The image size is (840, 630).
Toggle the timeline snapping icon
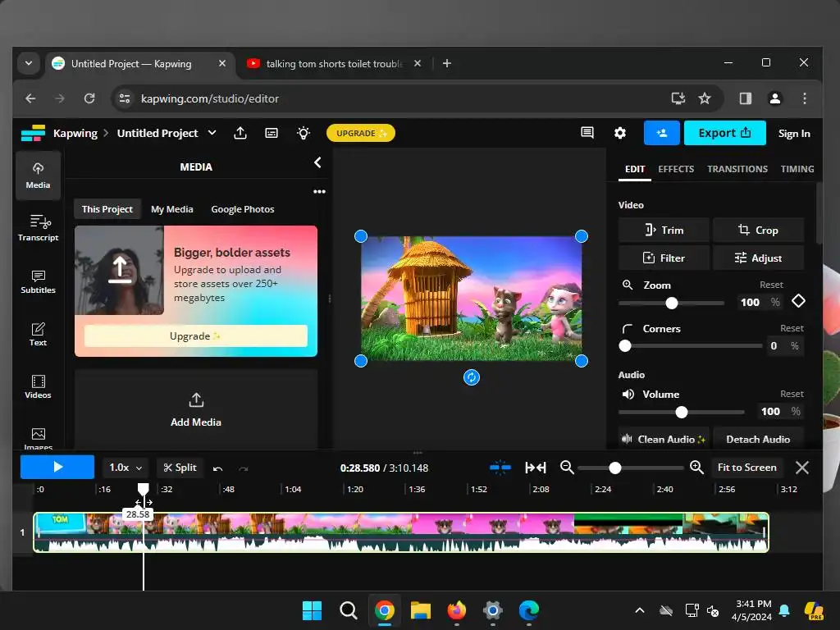[500, 468]
